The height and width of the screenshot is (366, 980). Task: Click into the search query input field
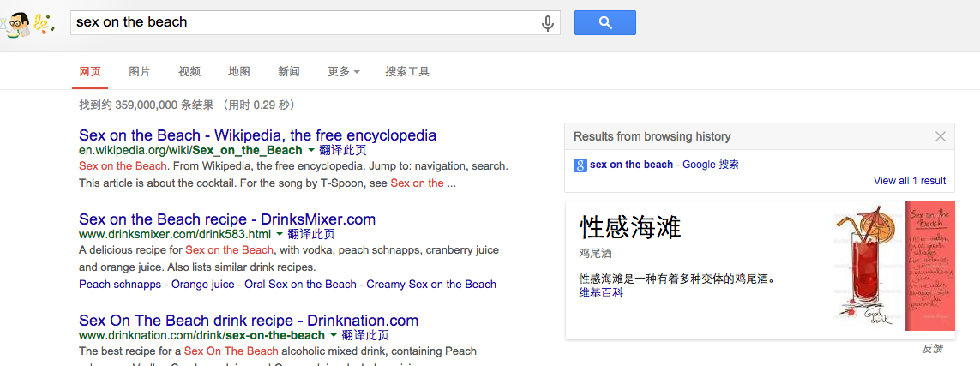tap(306, 22)
